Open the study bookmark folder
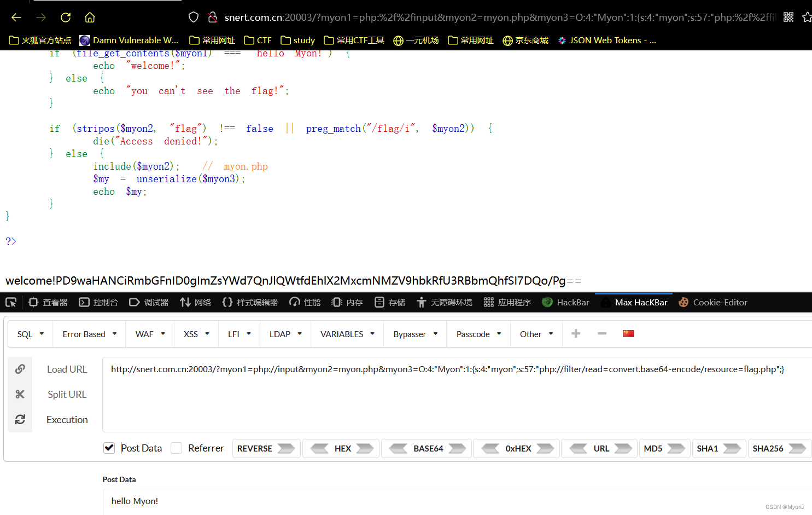This screenshot has height=515, width=812. point(297,40)
